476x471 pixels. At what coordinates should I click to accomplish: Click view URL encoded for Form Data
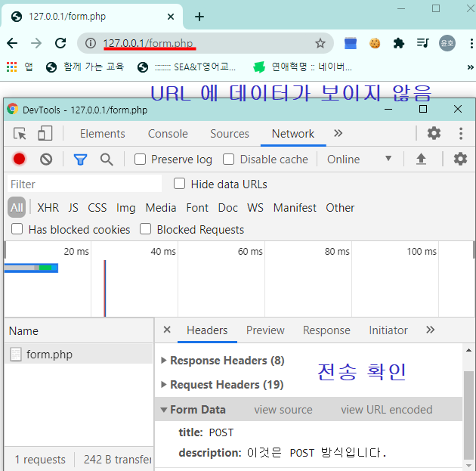pos(386,410)
